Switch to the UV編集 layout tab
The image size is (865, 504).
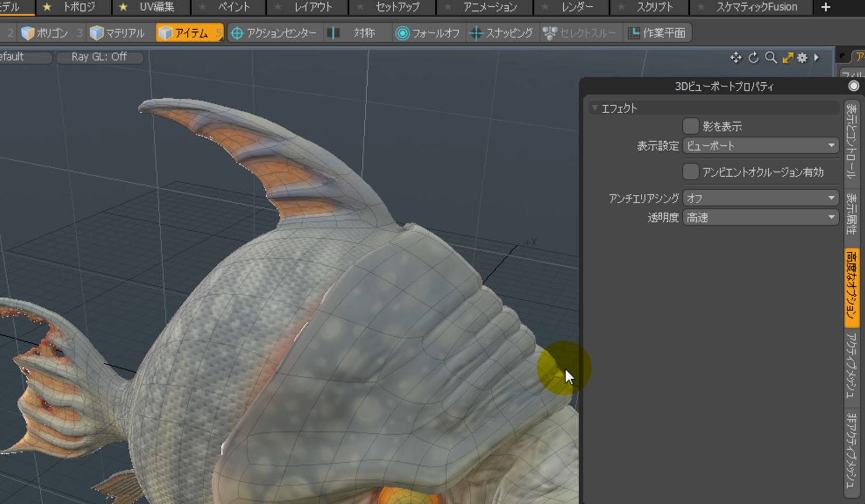pyautogui.click(x=156, y=7)
